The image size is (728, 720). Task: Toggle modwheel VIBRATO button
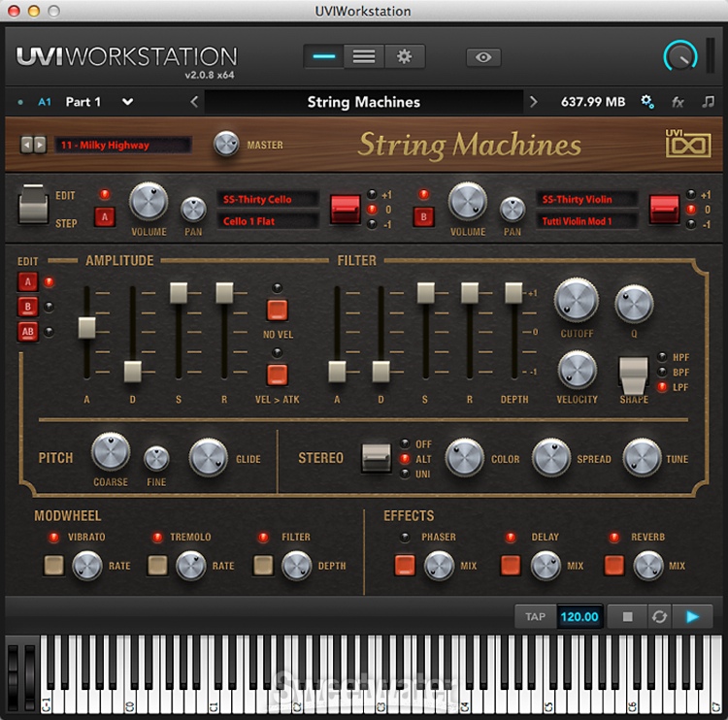pos(53,565)
